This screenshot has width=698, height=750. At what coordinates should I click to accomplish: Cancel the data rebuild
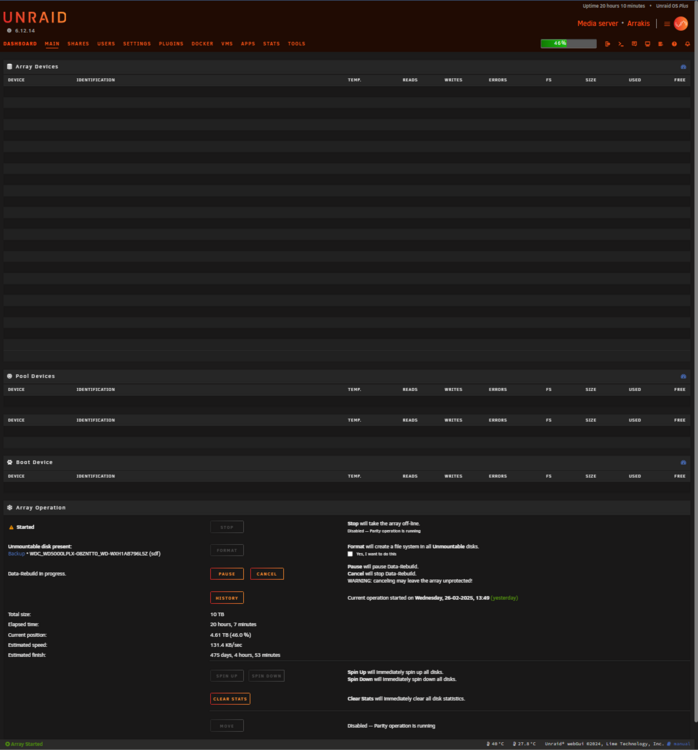(267, 574)
